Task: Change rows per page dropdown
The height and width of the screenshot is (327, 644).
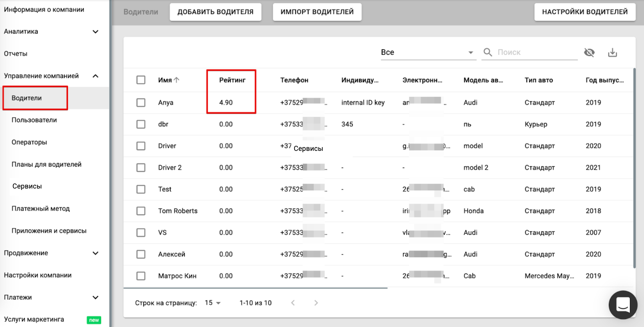Action: (213, 303)
